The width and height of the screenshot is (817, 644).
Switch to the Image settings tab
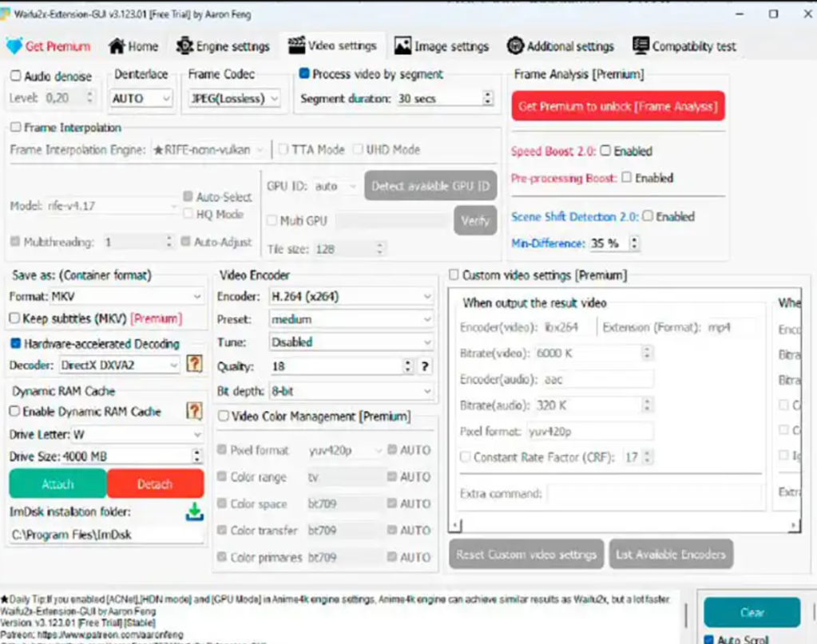pos(442,46)
